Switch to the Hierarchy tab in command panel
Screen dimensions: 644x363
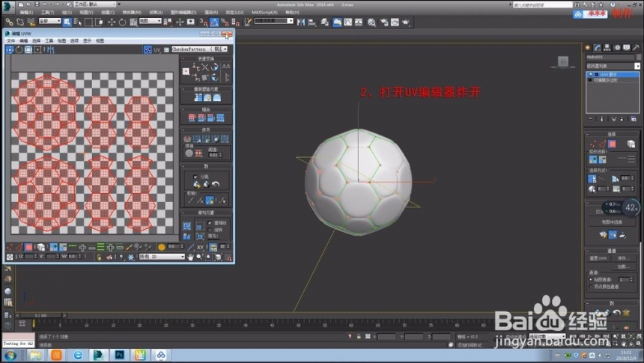(607, 48)
